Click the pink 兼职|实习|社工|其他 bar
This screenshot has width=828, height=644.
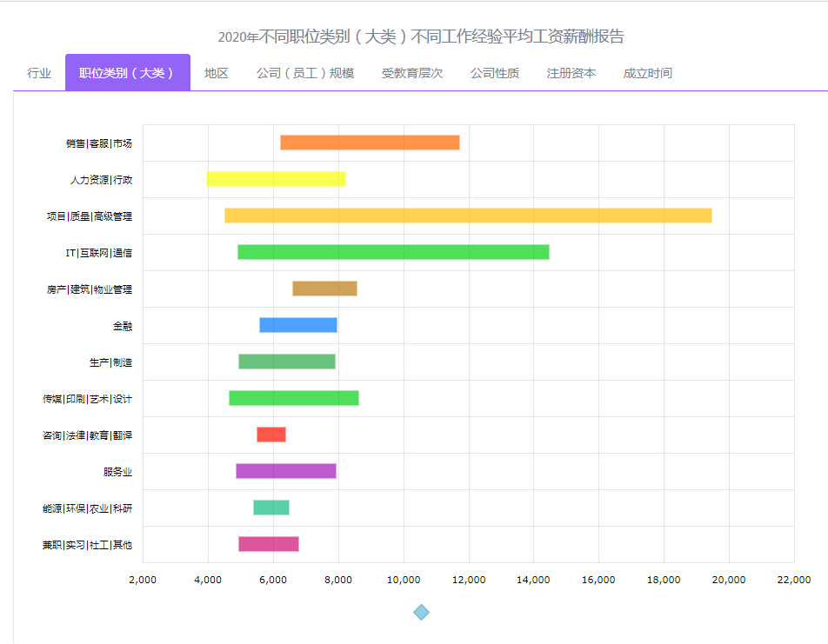[268, 544]
